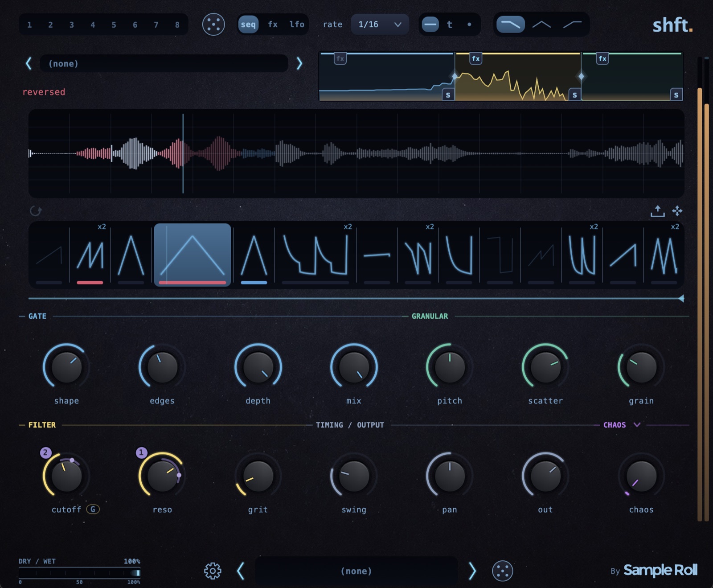Open the top (none) preset name field

(x=164, y=63)
